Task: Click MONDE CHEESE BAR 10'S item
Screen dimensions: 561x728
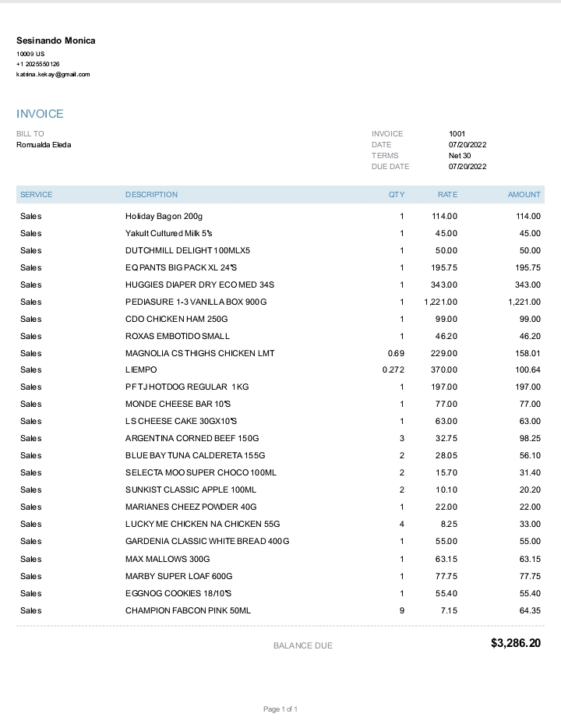Action: point(178,405)
